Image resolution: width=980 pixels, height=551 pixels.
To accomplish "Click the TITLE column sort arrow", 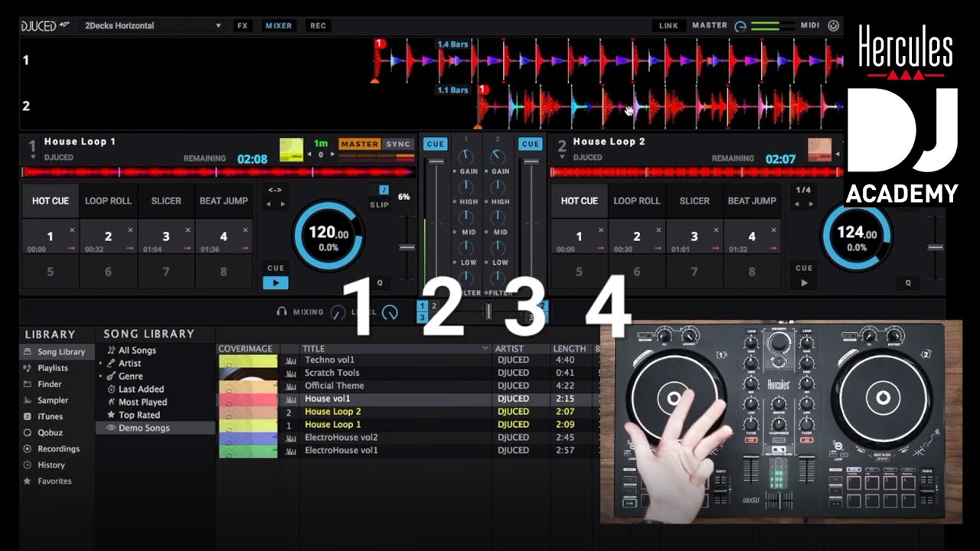I will pyautogui.click(x=485, y=348).
